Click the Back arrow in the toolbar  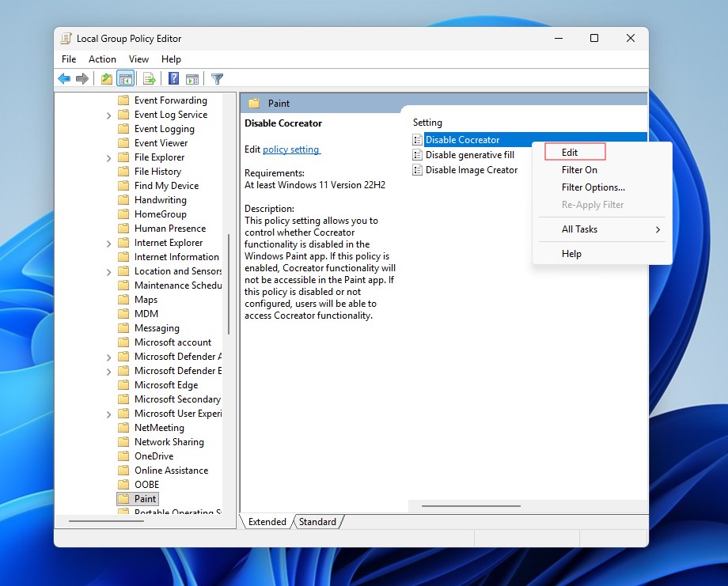tap(64, 78)
